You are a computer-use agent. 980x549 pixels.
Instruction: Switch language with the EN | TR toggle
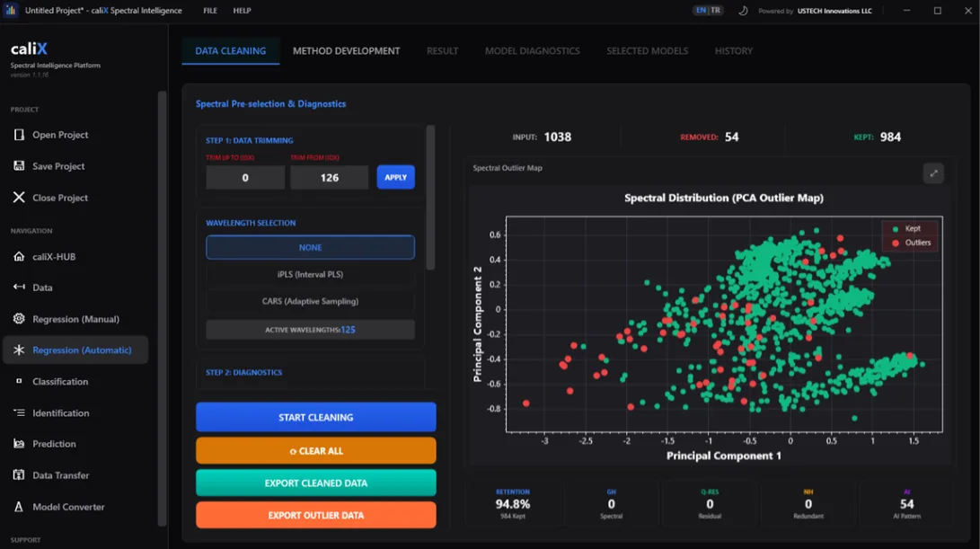pos(708,11)
